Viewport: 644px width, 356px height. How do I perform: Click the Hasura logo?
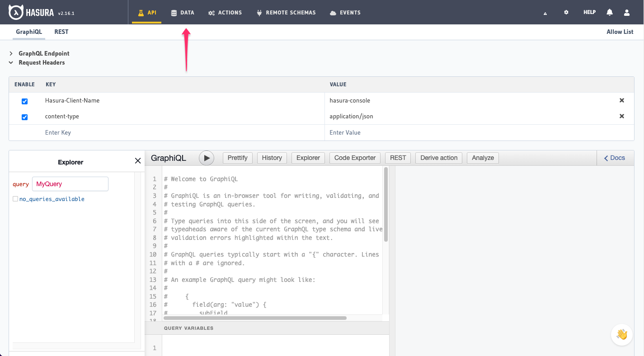pos(16,12)
